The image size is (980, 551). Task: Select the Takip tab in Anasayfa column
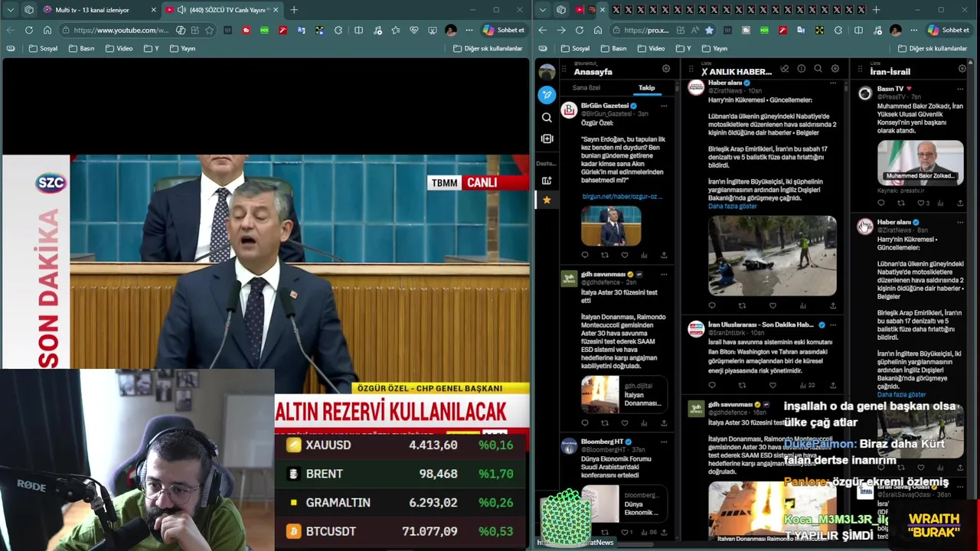[647, 88]
